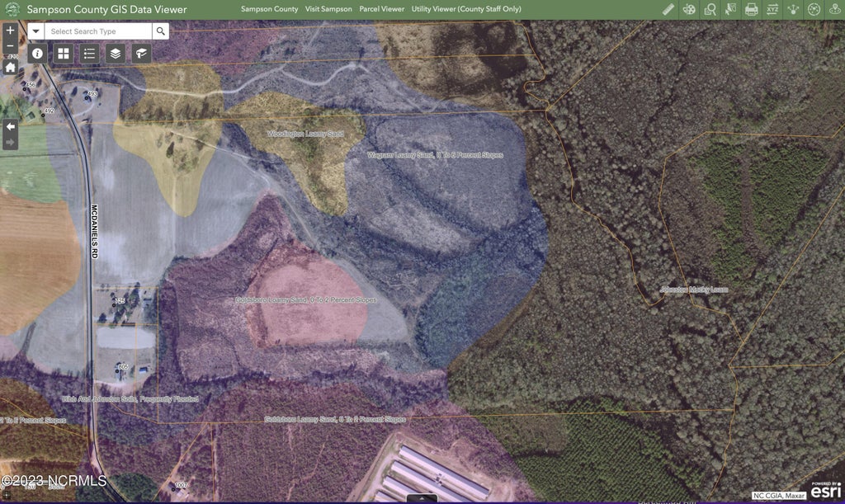
Task: Click the NC CGIA, Maxar attribution text
Action: (779, 496)
